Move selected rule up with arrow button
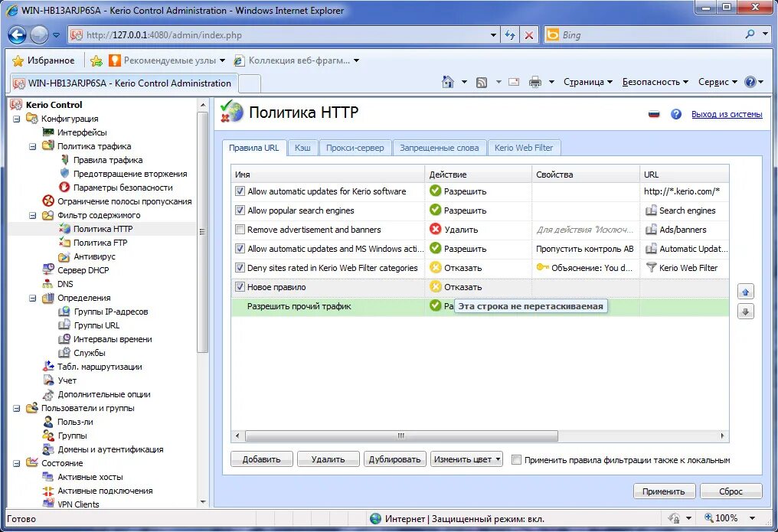 click(x=745, y=292)
